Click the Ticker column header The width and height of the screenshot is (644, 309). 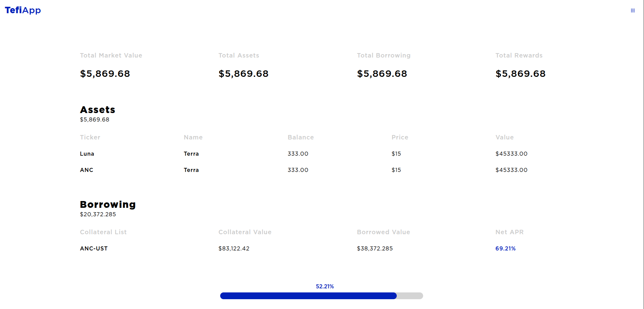click(x=90, y=137)
